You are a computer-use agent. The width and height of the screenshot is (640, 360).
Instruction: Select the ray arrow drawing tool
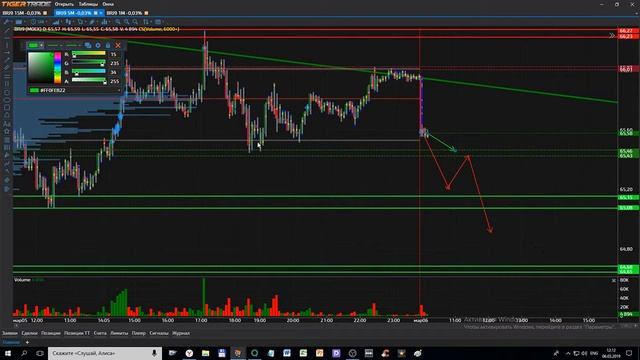tap(7, 53)
